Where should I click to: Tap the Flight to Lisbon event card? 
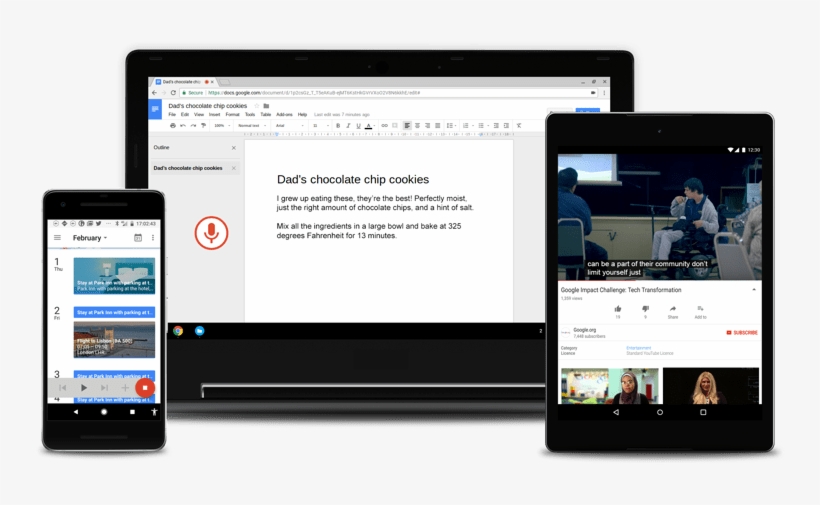114,341
